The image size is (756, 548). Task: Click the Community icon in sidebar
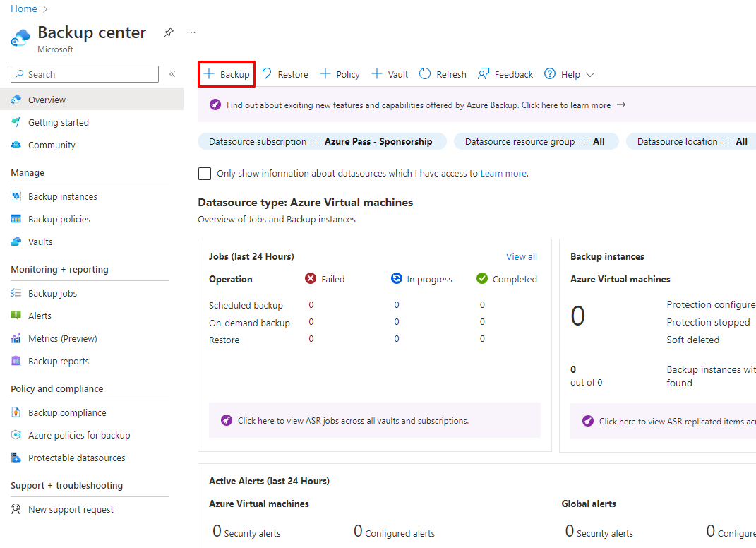tap(16, 145)
